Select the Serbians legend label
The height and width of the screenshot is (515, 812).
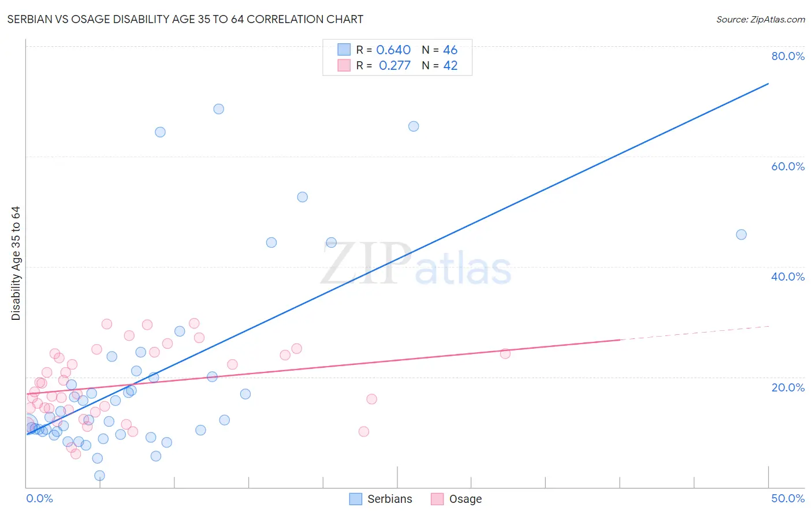pos(390,499)
